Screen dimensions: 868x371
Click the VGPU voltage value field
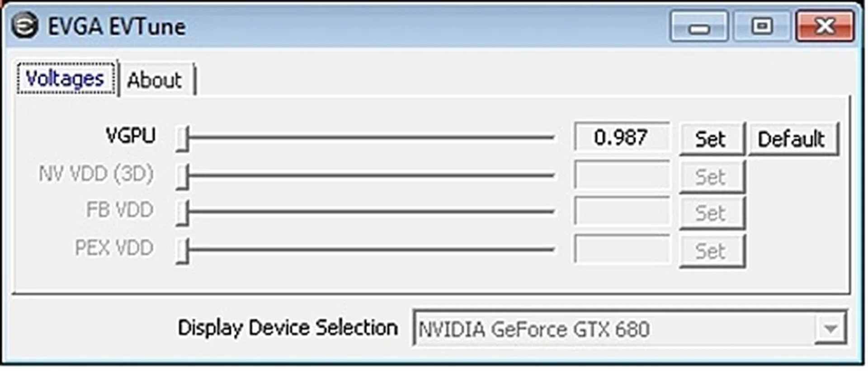(621, 137)
